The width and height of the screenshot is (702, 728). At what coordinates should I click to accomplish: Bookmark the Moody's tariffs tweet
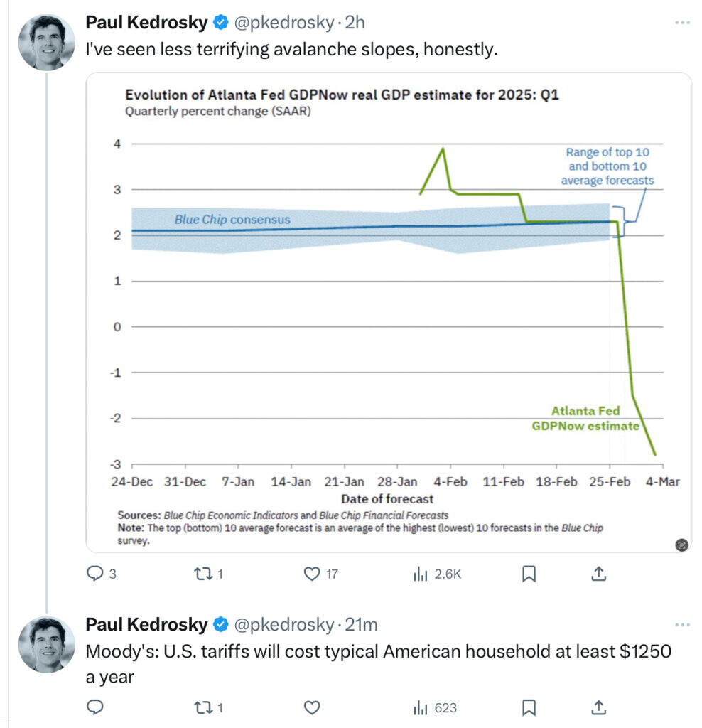click(x=529, y=707)
